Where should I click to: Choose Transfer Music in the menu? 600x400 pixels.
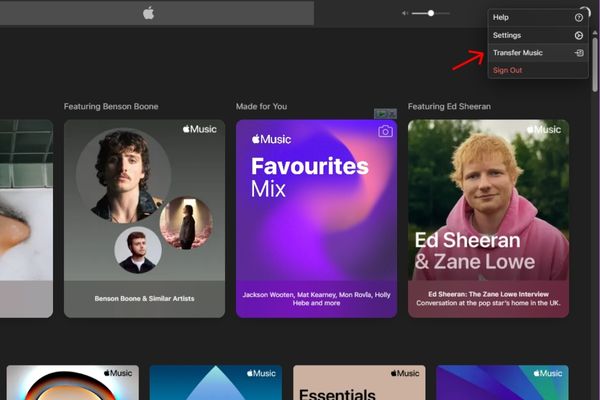[538, 53]
